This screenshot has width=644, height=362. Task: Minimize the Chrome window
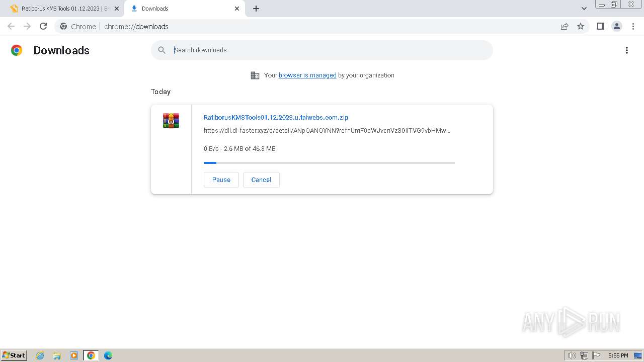[602, 4]
